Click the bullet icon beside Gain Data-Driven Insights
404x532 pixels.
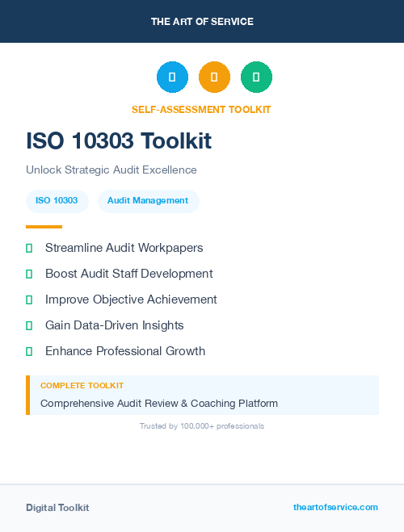point(29,325)
